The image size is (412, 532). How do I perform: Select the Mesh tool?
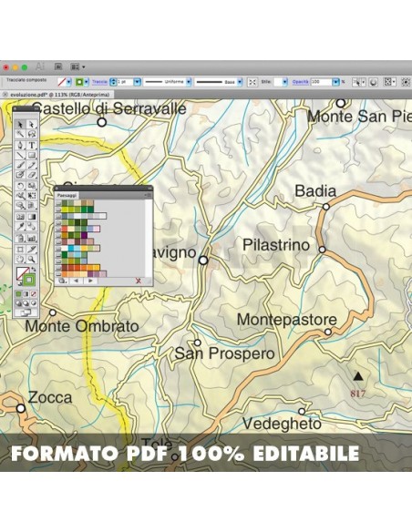(20, 217)
